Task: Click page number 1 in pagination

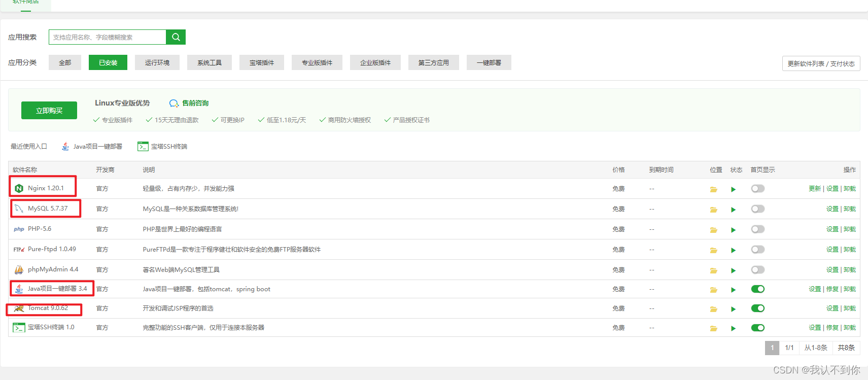Action: (772, 348)
